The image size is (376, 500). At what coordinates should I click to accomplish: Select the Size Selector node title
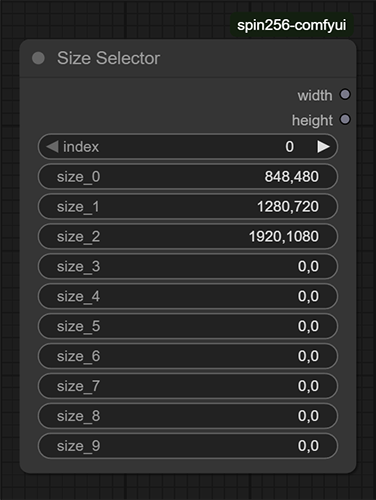108,58
